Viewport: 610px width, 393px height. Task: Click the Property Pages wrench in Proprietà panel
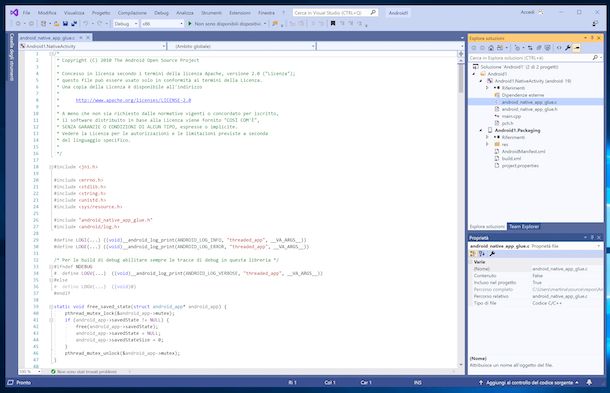pos(492,254)
